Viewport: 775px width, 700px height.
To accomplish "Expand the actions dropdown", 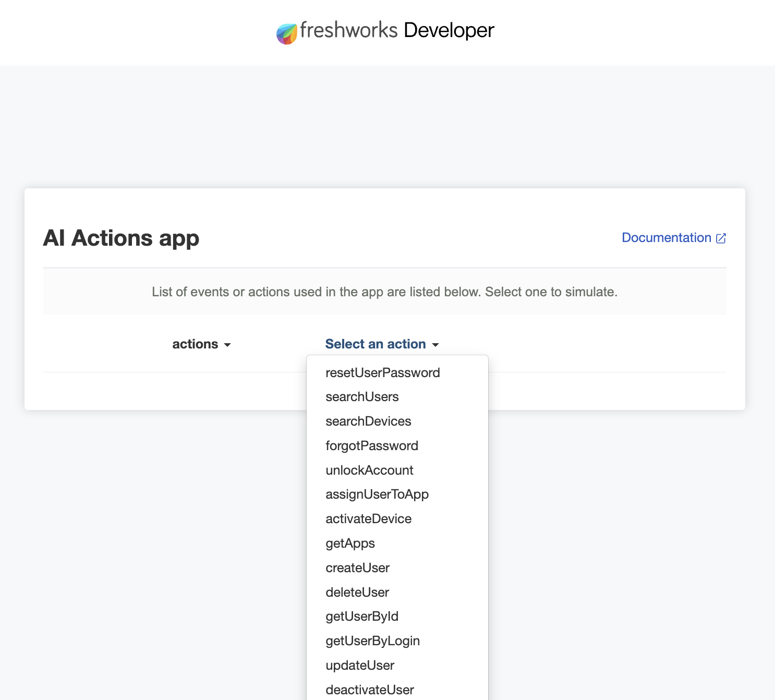I will [201, 344].
